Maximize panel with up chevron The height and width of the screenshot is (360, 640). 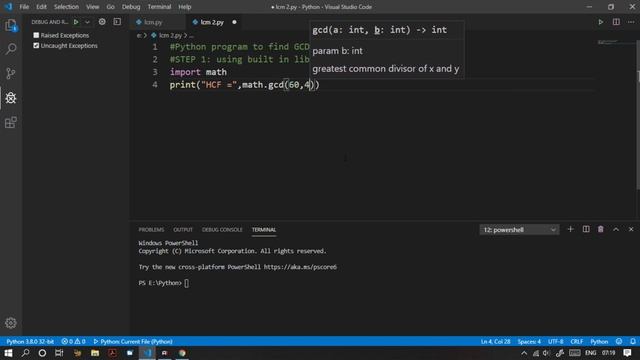coord(616,229)
